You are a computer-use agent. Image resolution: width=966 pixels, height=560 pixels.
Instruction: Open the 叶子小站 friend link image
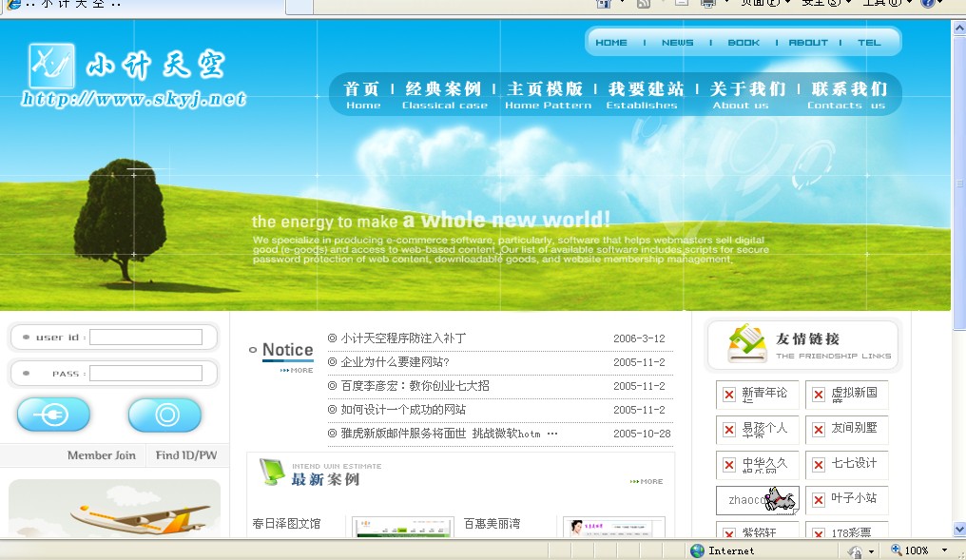[x=847, y=499]
